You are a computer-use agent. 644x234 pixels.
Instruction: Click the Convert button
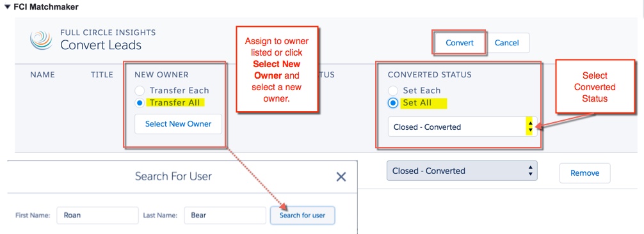[460, 43]
